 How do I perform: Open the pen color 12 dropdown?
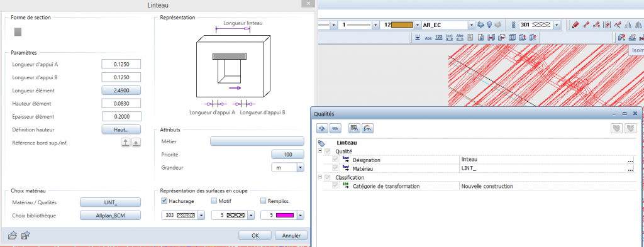click(418, 25)
